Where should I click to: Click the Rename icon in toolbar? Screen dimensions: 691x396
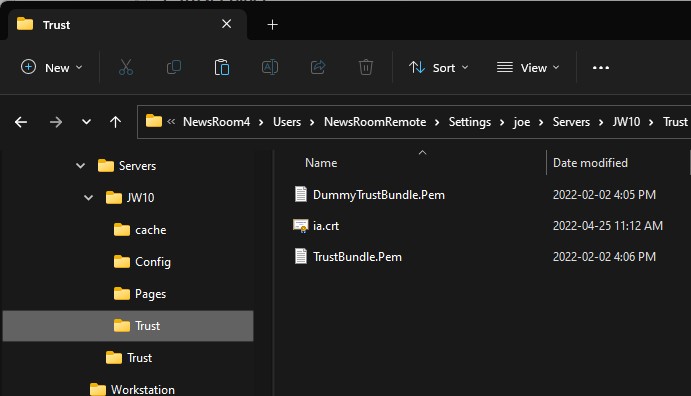tap(270, 67)
